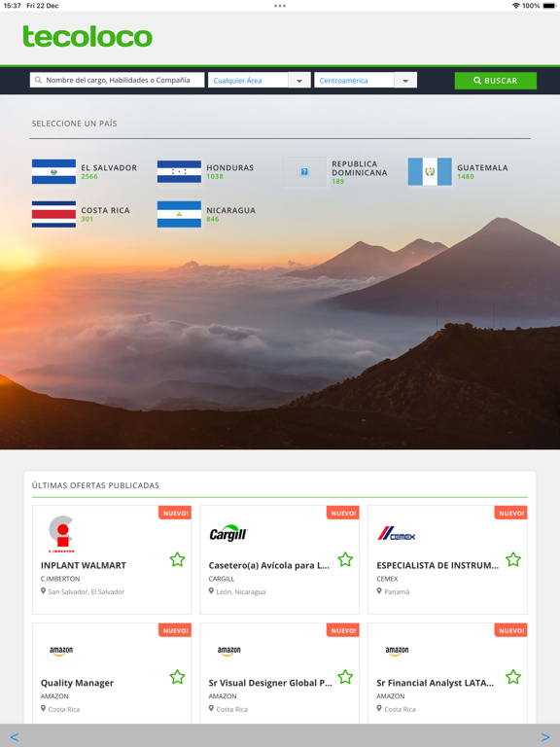Open the GUATEMALA country link
560x747 pixels.
pos(482,167)
